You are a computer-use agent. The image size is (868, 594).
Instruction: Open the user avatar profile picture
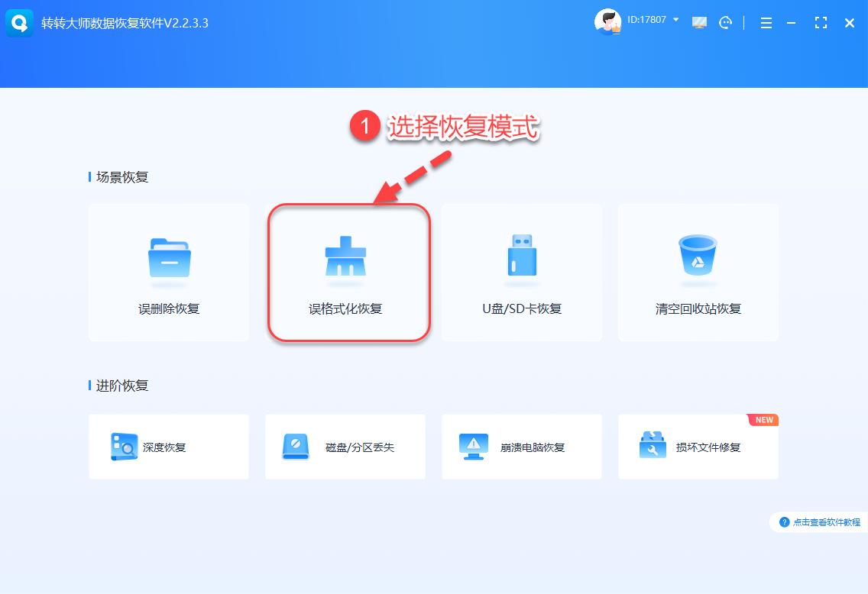tap(607, 22)
